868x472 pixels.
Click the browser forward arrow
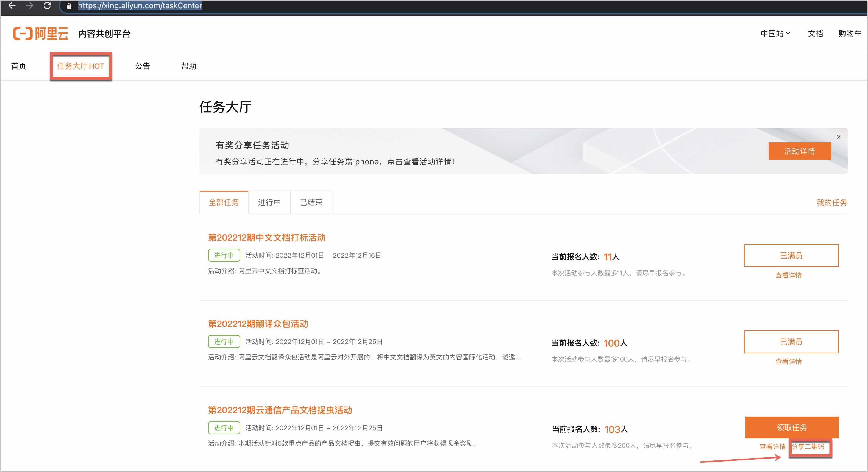click(30, 5)
